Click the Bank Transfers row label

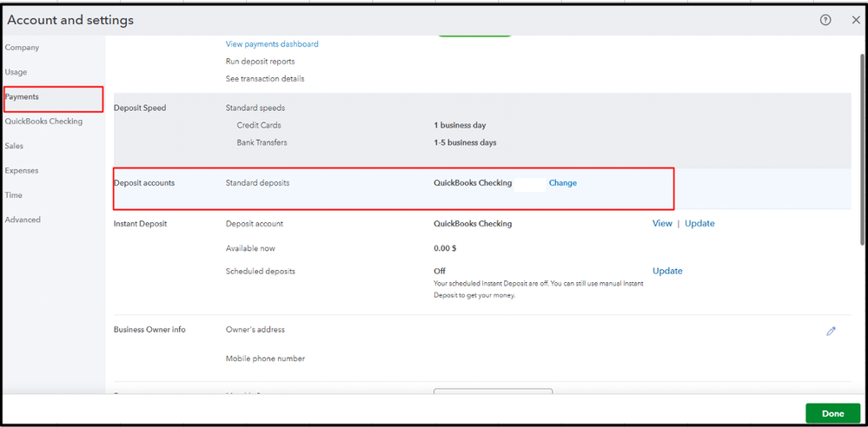click(262, 142)
